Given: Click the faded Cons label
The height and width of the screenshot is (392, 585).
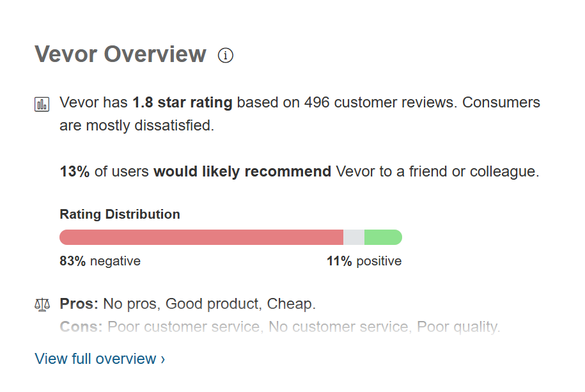Looking at the screenshot, I should (81, 327).
